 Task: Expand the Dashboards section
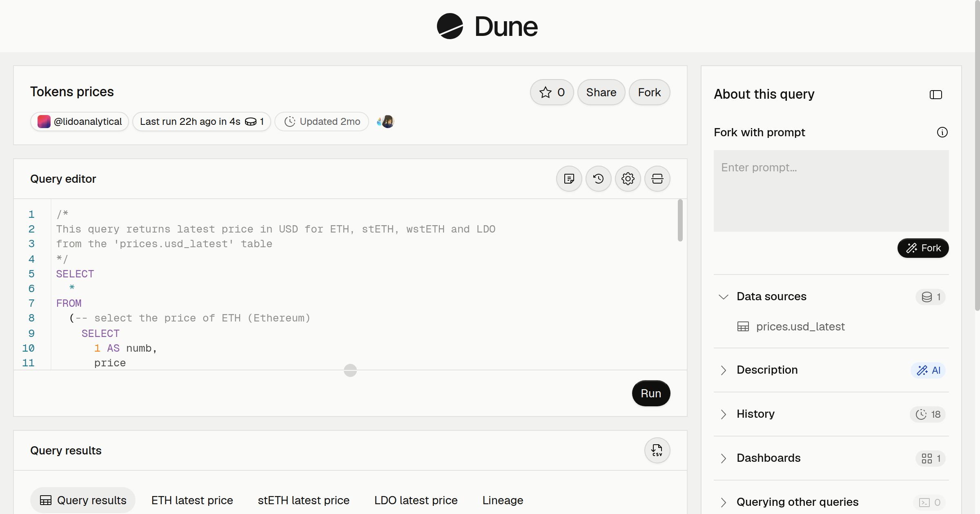[x=723, y=458]
